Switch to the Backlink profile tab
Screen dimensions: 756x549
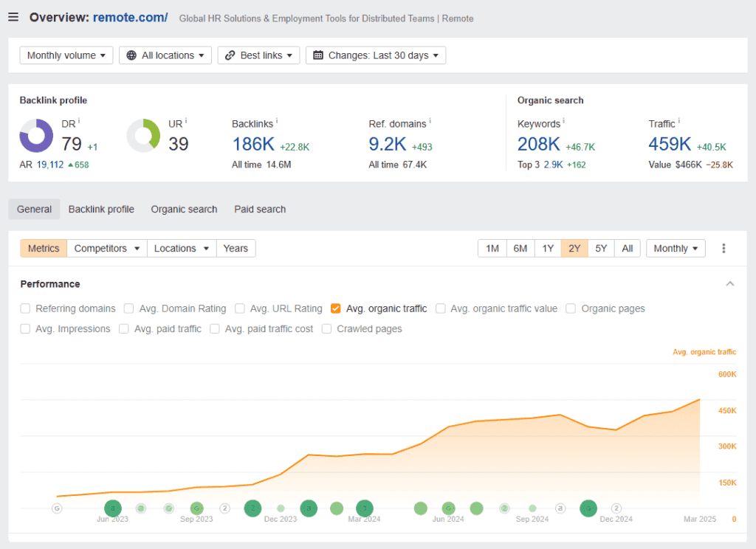tap(101, 209)
